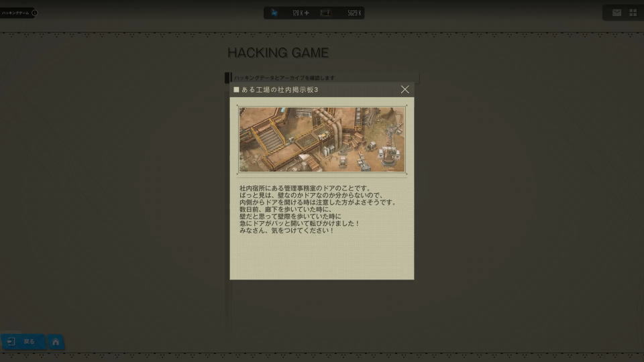This screenshot has width=644, height=362.
Task: Open the grid menu icon
Action: [x=633, y=13]
